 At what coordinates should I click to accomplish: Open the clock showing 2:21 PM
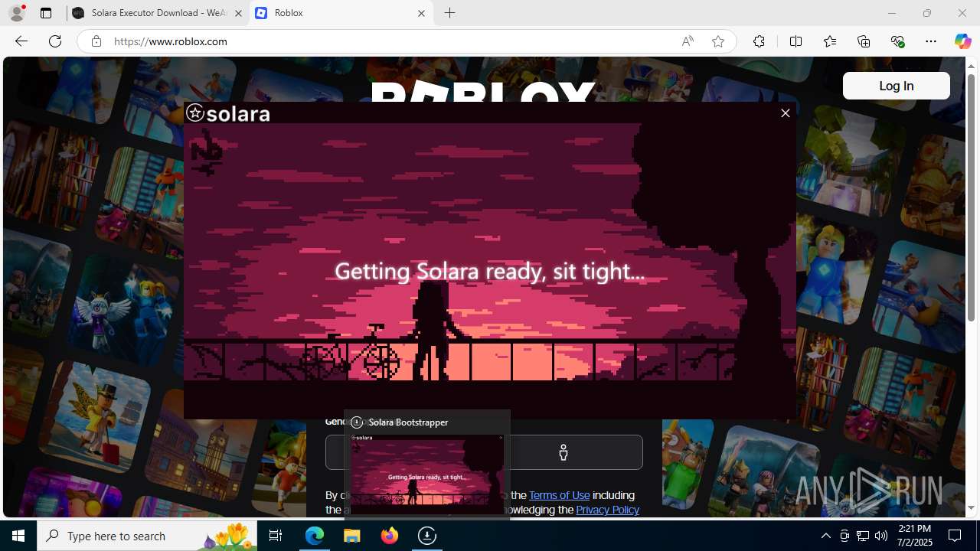[x=914, y=536]
